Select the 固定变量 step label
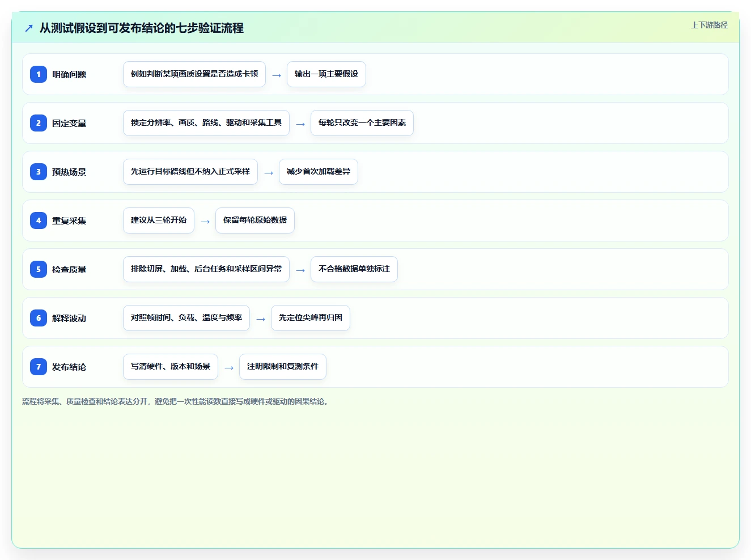Screen dimensions: 751x560 click(69, 124)
